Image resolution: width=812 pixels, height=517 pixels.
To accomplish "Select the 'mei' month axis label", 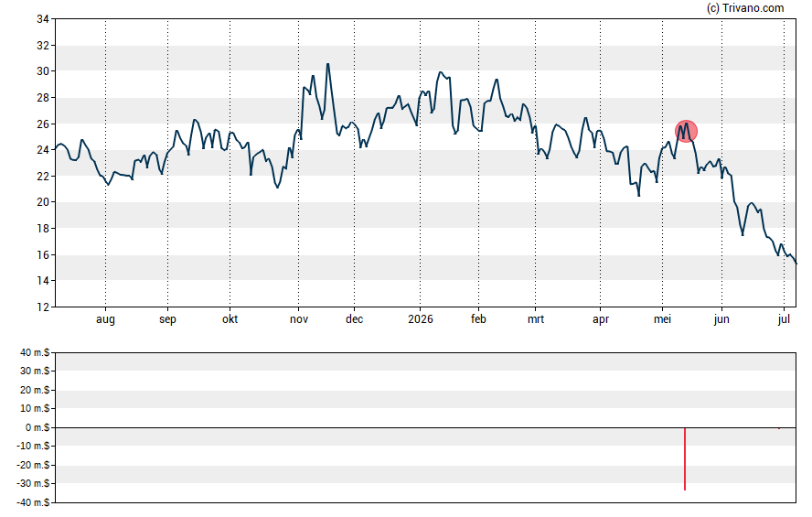I will (x=662, y=319).
